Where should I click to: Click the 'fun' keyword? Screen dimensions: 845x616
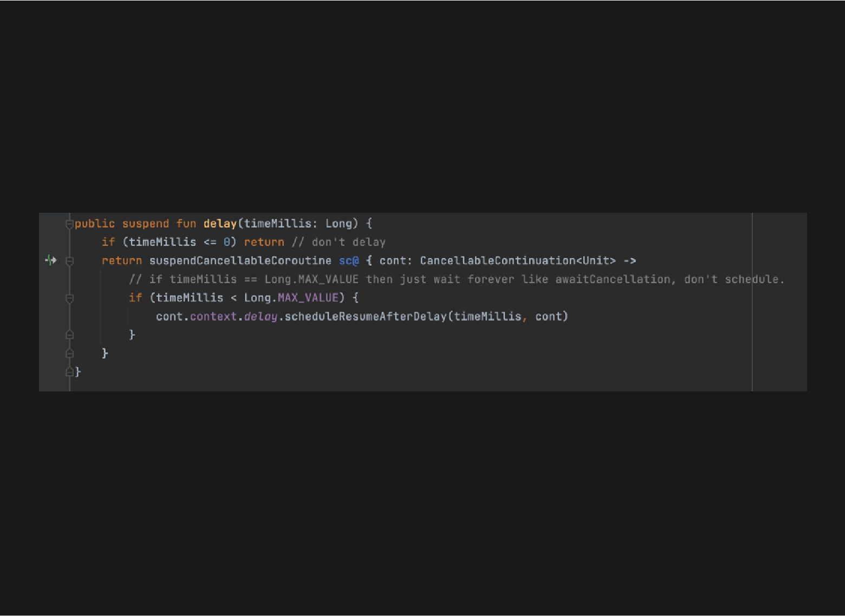186,224
